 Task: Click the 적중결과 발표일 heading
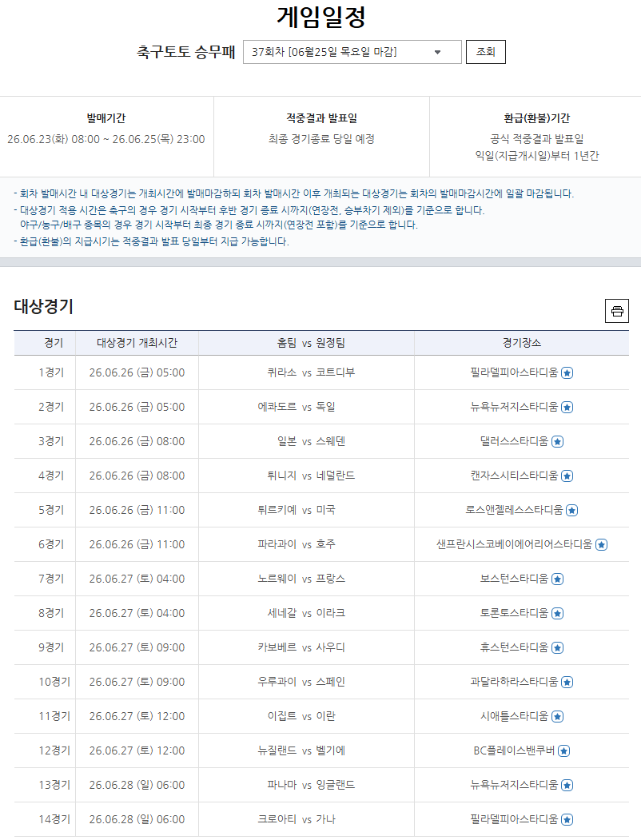pyautogui.click(x=321, y=117)
